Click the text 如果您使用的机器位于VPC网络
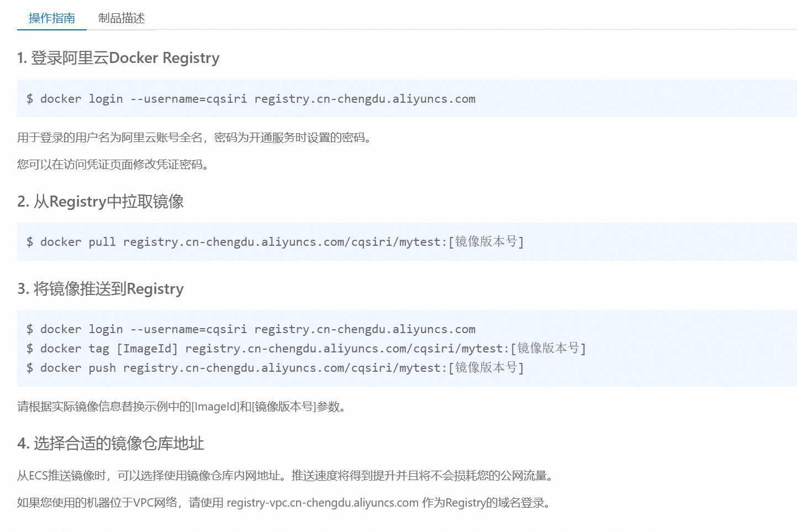The image size is (797, 532). coord(97,503)
